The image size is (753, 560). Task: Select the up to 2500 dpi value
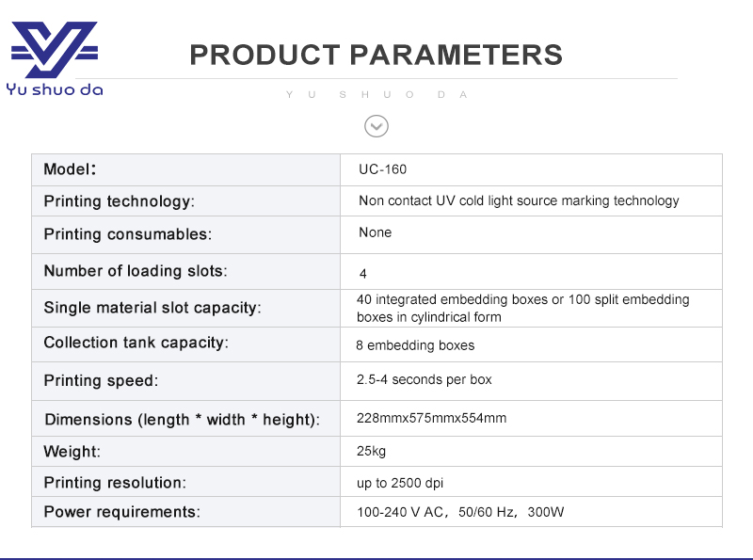pyautogui.click(x=400, y=483)
